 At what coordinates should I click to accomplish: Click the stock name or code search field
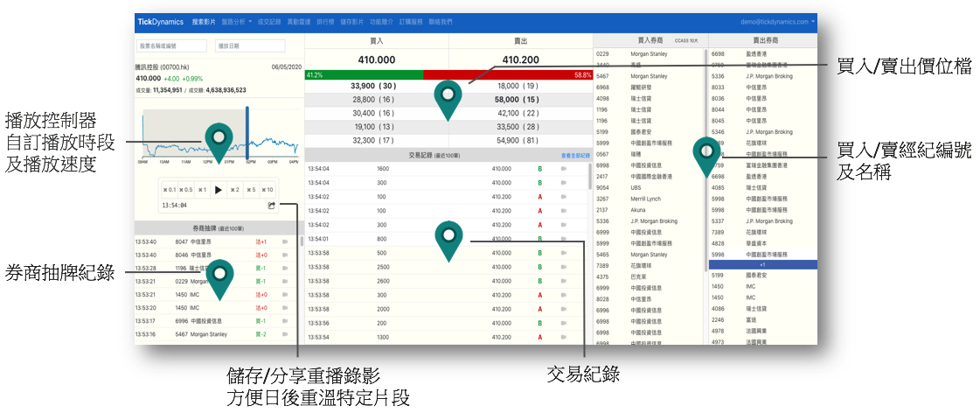(172, 45)
